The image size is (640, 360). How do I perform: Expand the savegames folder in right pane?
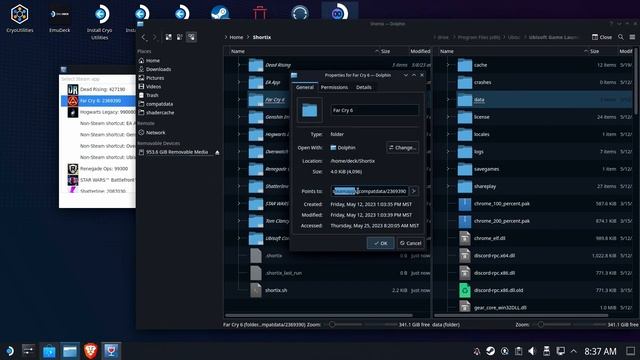tap(448, 169)
